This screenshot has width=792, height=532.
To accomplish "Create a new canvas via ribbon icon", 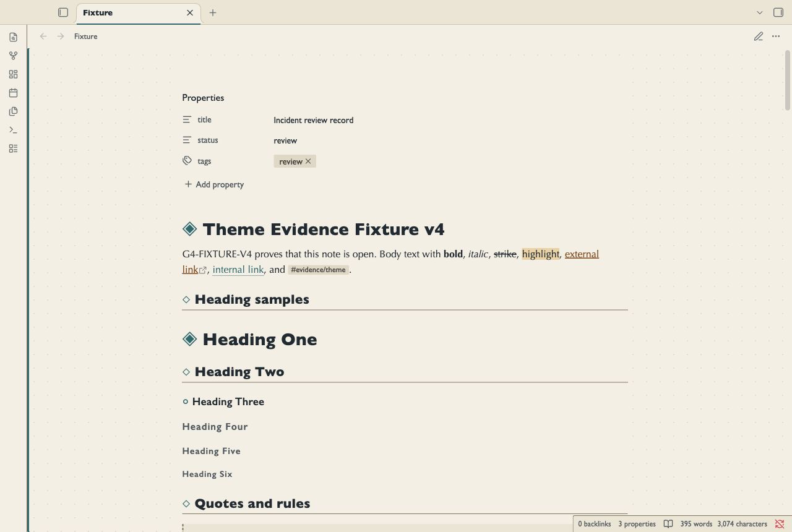I will coord(13,74).
